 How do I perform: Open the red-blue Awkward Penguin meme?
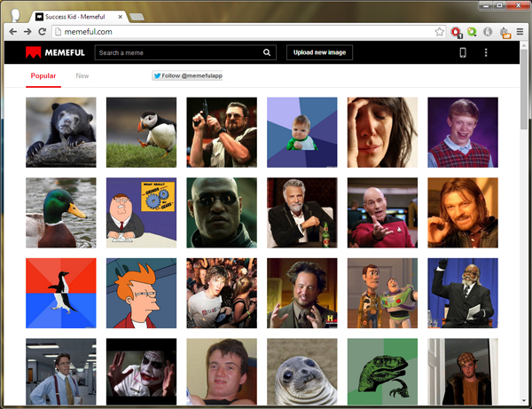(61, 294)
